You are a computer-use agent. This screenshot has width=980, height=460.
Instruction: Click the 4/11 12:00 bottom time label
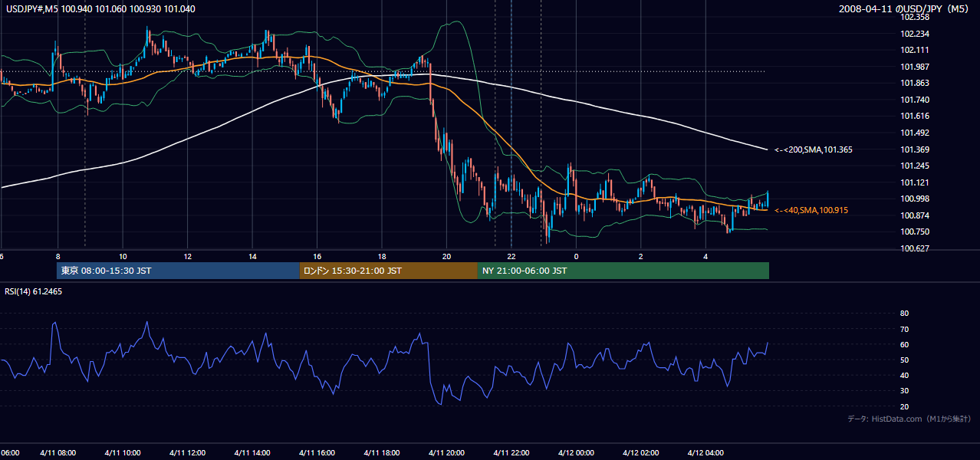tap(187, 453)
